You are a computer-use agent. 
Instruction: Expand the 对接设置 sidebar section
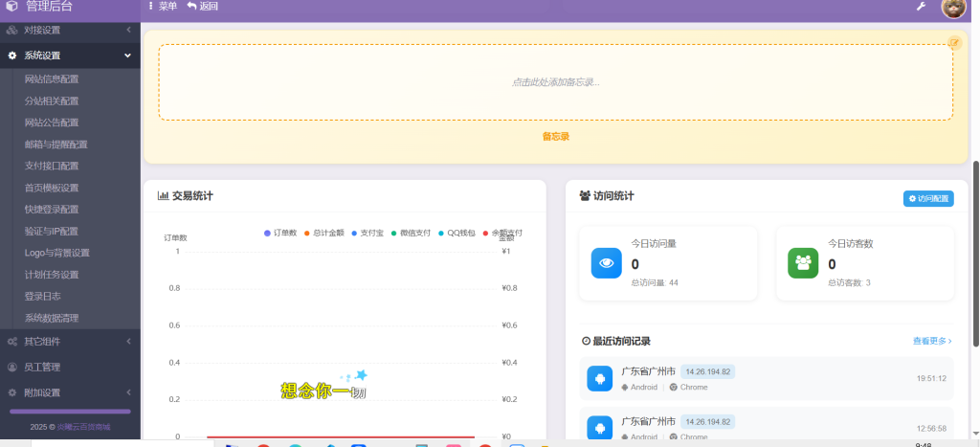click(70, 30)
